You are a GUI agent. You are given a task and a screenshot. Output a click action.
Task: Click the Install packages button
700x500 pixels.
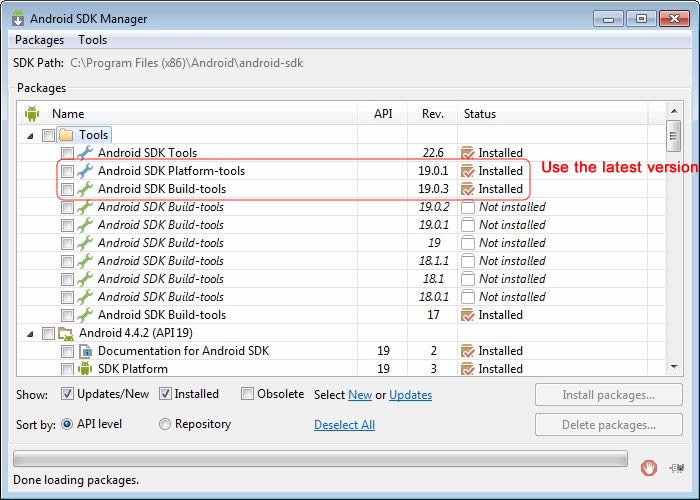[x=608, y=395]
